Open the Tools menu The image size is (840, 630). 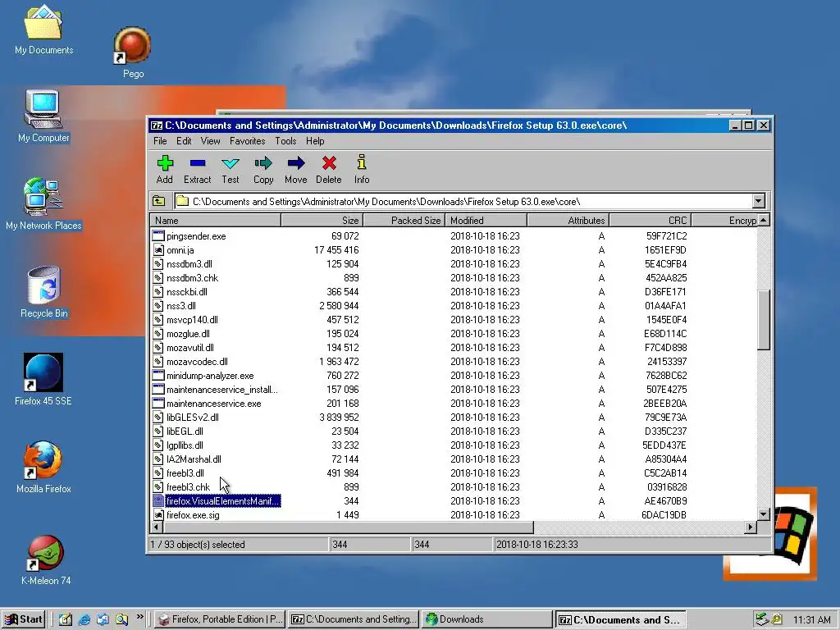tap(285, 141)
